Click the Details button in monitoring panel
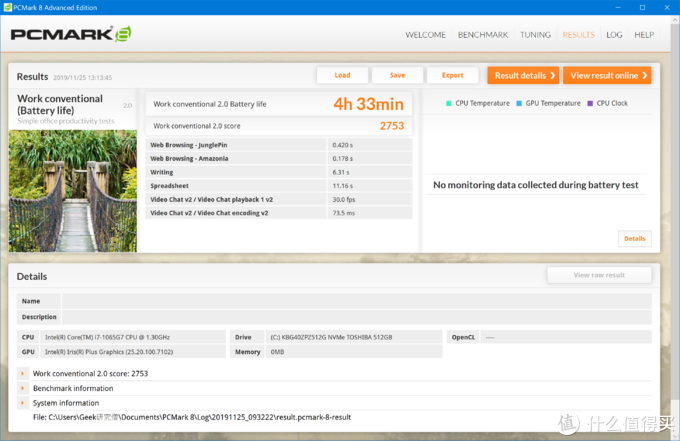Screen dimensions: 680x441 (x=634, y=239)
